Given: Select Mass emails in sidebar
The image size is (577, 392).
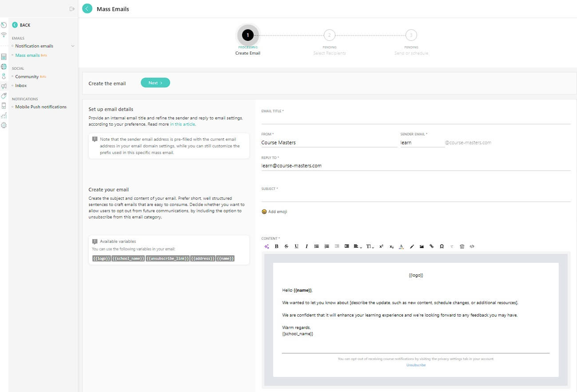Looking at the screenshot, I should pos(28,55).
